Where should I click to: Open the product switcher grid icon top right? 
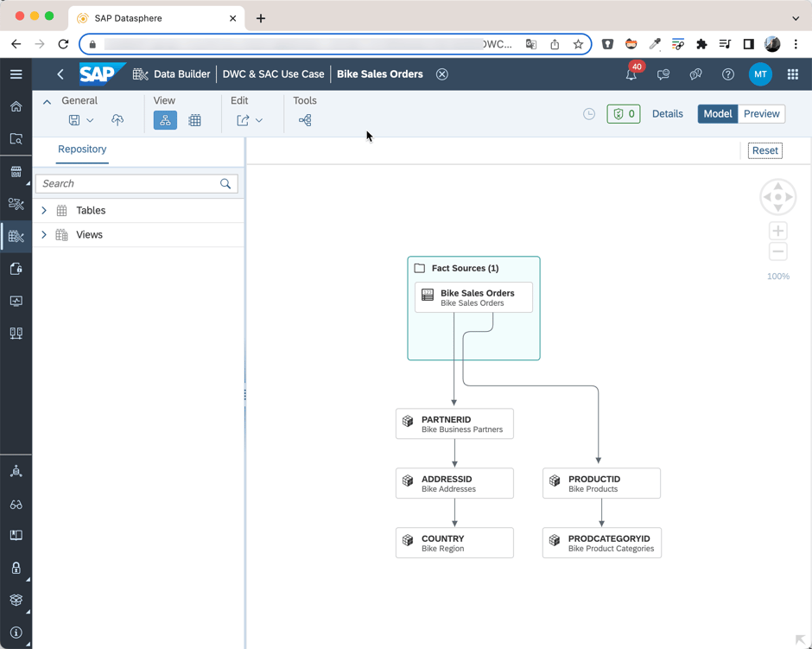pos(792,74)
